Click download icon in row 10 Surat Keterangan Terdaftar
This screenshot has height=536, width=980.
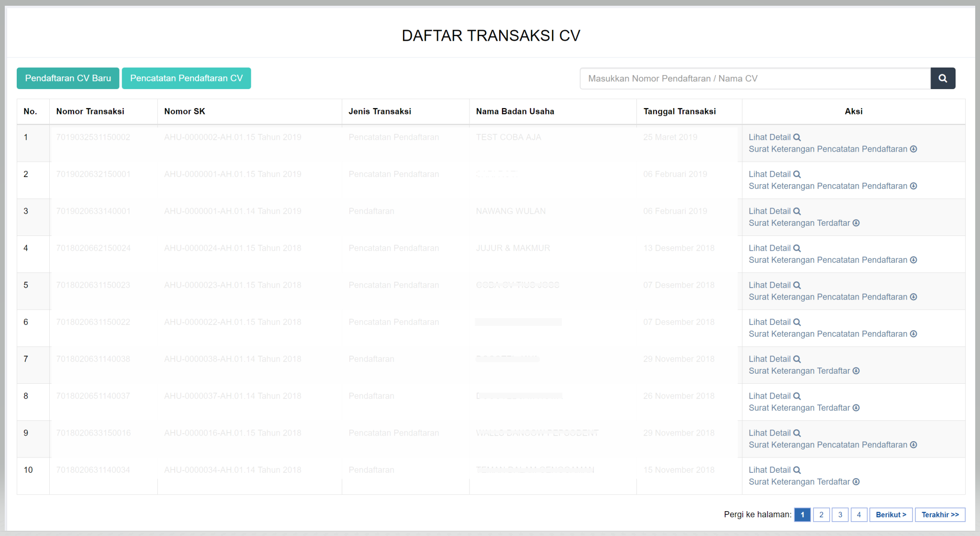(x=856, y=482)
